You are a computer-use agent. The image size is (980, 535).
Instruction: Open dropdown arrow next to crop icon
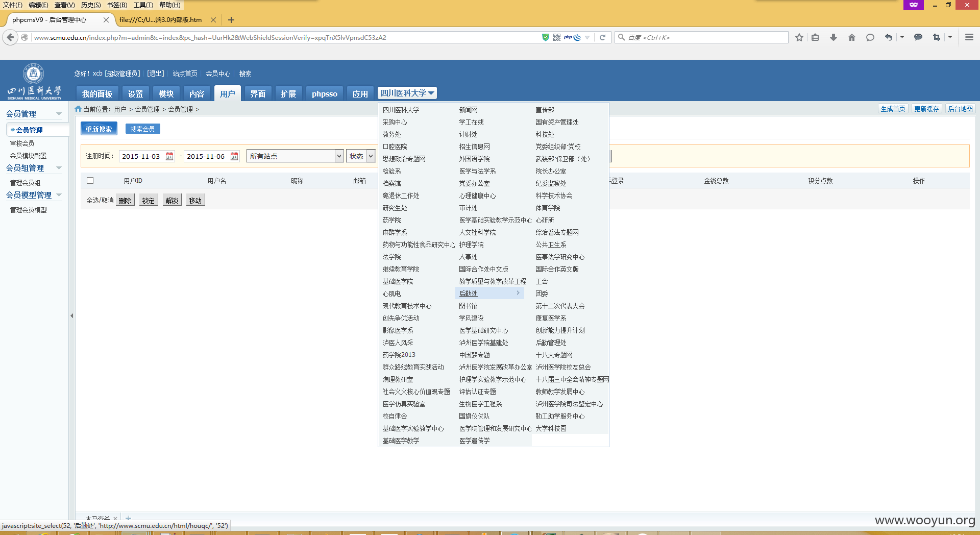pyautogui.click(x=950, y=37)
